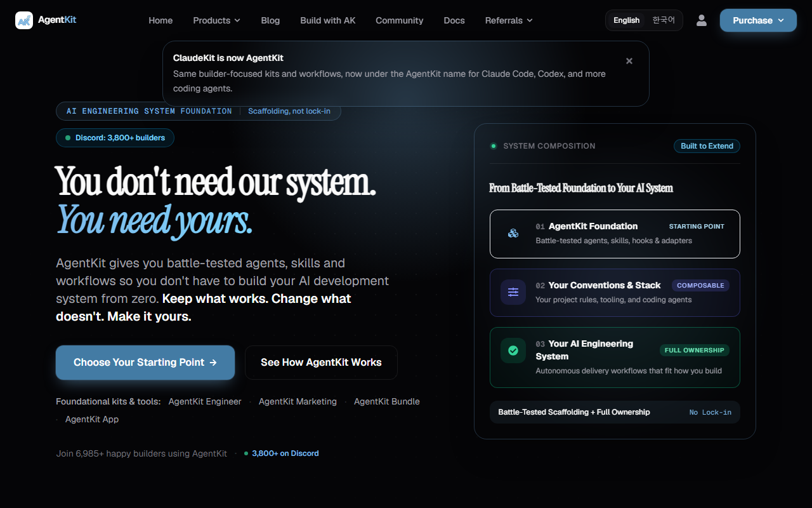
Task: Expand the Referrals dropdown menu
Action: click(509, 20)
